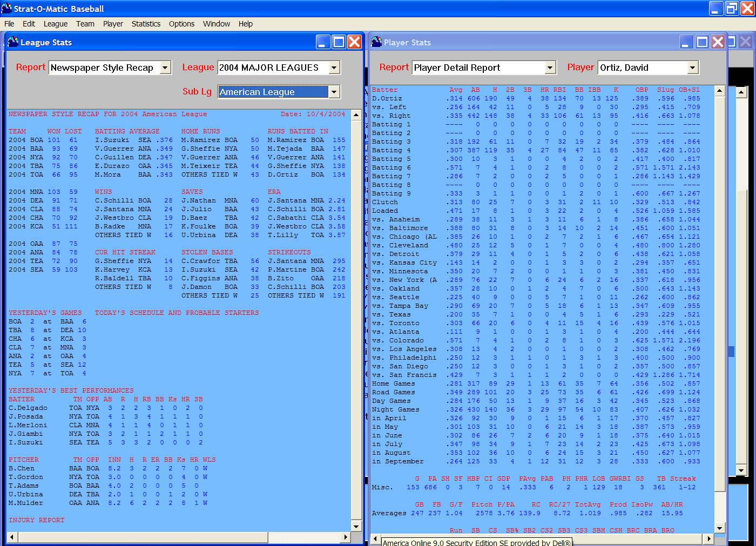The width and height of the screenshot is (756, 546).
Task: Click the Player Stats window icon
Action: pos(376,42)
